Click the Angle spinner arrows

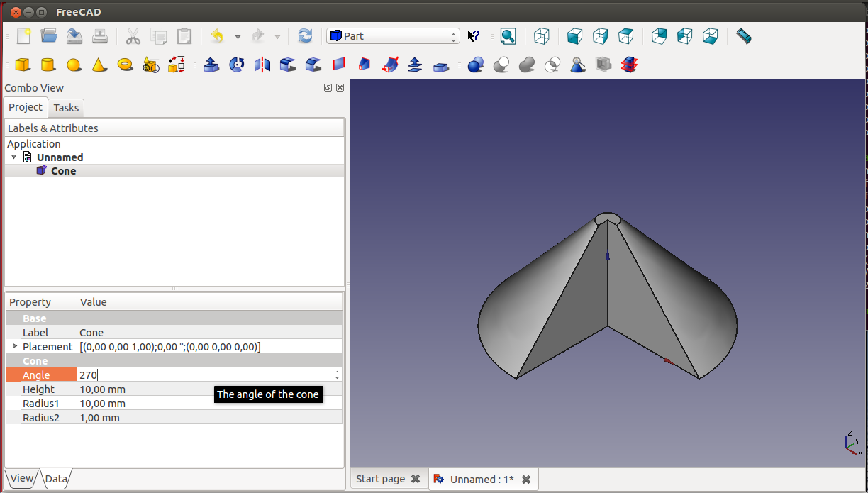click(x=337, y=375)
